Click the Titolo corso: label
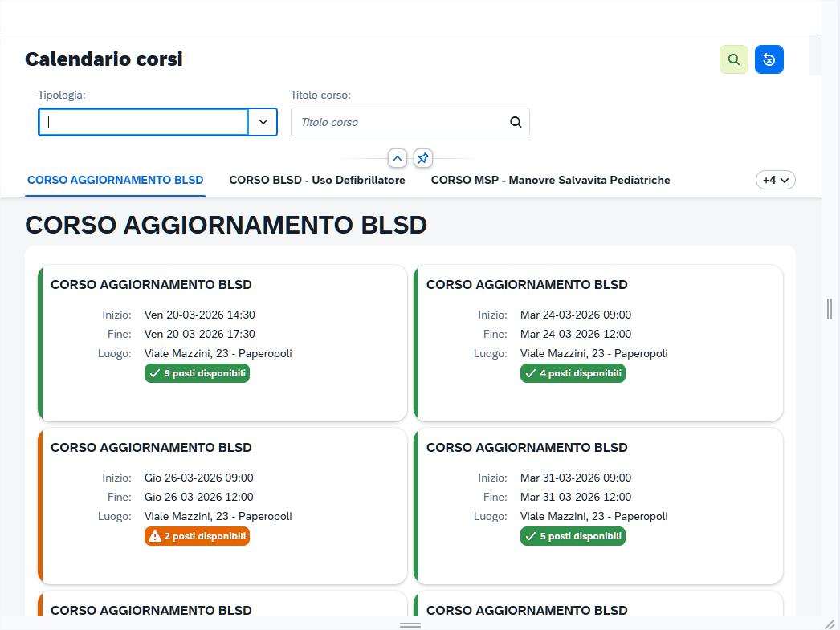840x630 pixels. pyautogui.click(x=320, y=95)
